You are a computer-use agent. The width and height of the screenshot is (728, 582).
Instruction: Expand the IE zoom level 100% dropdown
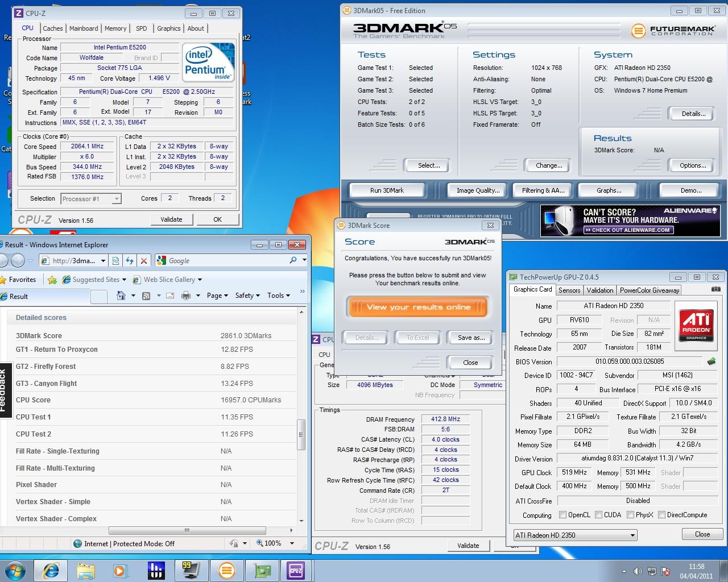[x=292, y=543]
